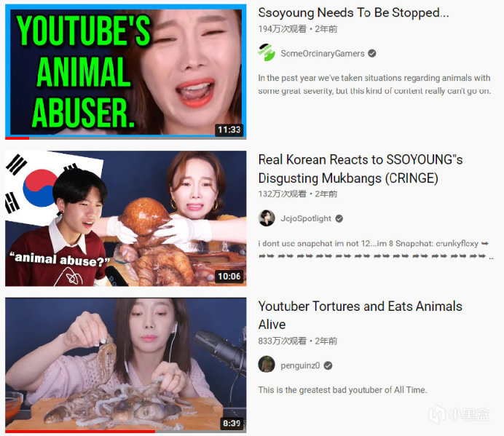Click the "greatest bad youtuber" description text
The image size is (504, 436).
point(342,390)
